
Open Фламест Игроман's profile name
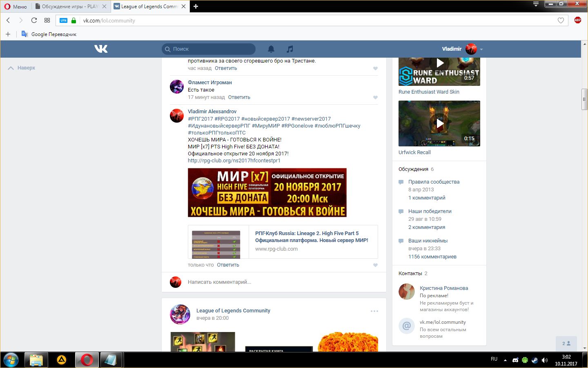(x=209, y=83)
